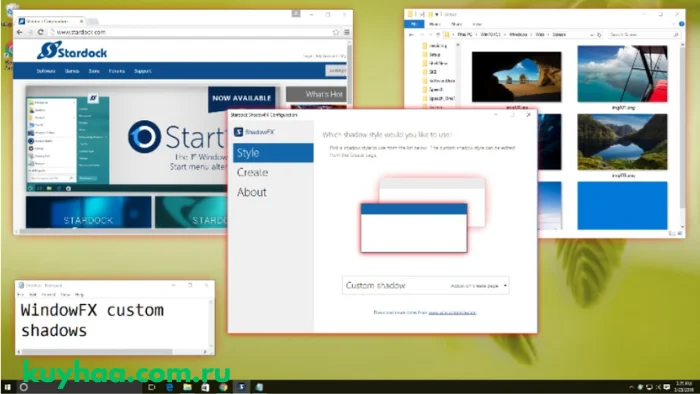
Task: Open the Software menu on Stardock site
Action: (x=46, y=71)
